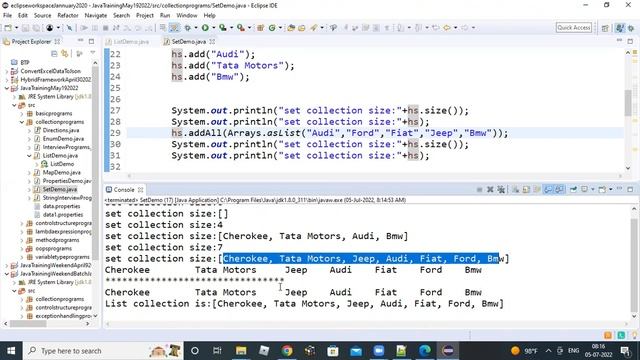Image resolution: width=640 pixels, height=360 pixels.
Task: Open the Open Console dropdown arrow
Action: [610, 189]
